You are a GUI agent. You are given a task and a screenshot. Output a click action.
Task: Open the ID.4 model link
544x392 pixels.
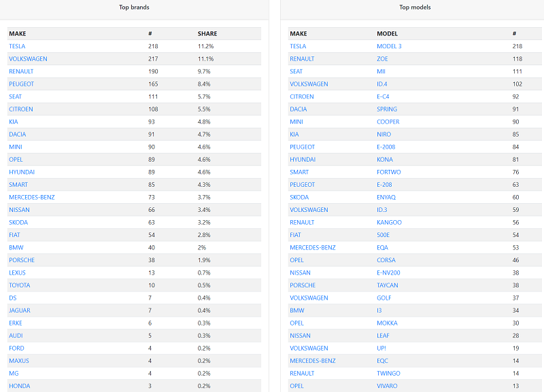382,84
